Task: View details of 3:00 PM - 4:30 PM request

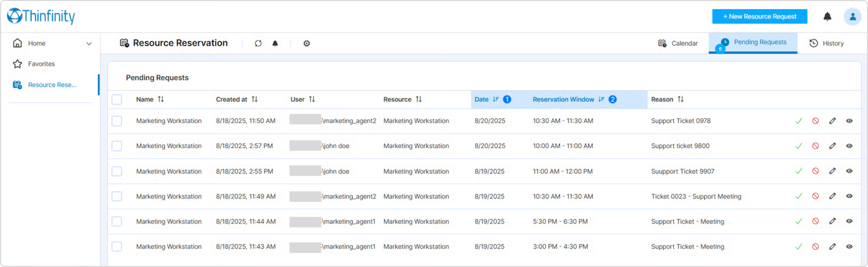Action: point(849,247)
